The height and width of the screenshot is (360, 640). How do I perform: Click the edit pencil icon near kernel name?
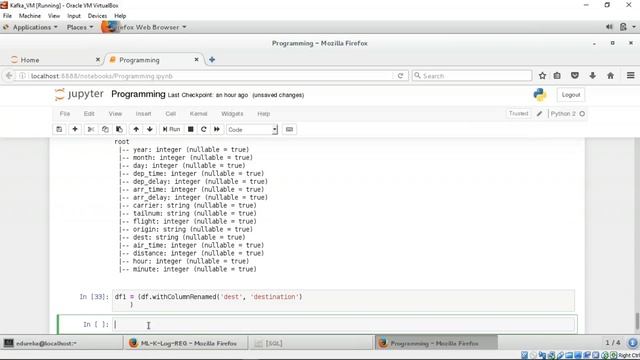(x=540, y=114)
